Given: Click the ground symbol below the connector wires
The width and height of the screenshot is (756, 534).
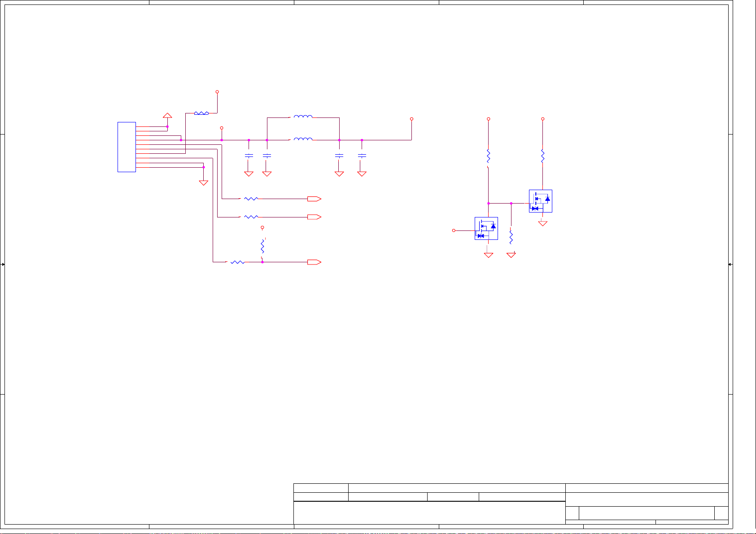Looking at the screenshot, I should pos(203,182).
